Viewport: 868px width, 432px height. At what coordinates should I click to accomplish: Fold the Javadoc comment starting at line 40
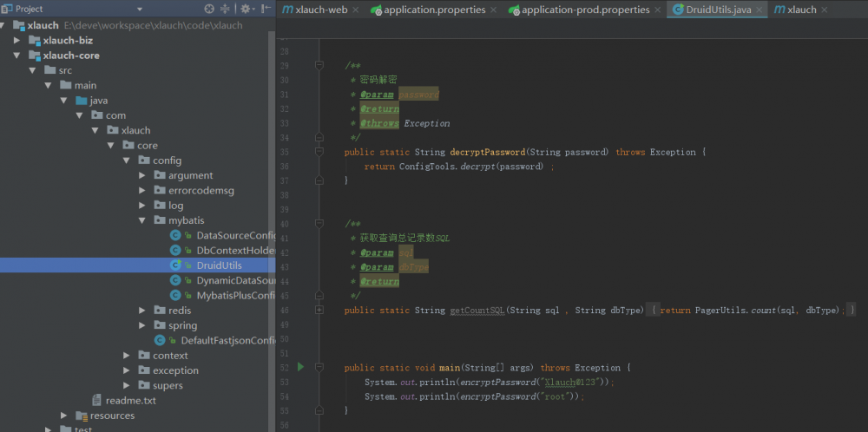319,224
